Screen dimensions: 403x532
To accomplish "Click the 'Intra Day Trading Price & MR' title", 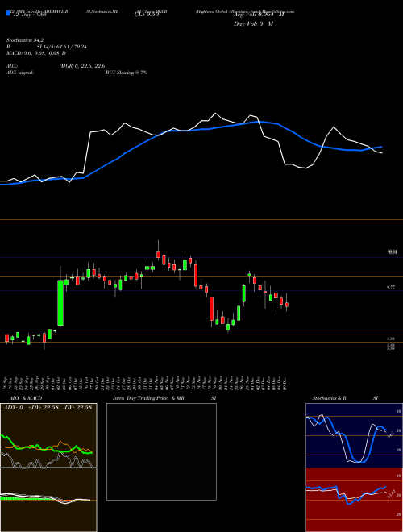I will pos(149,398).
